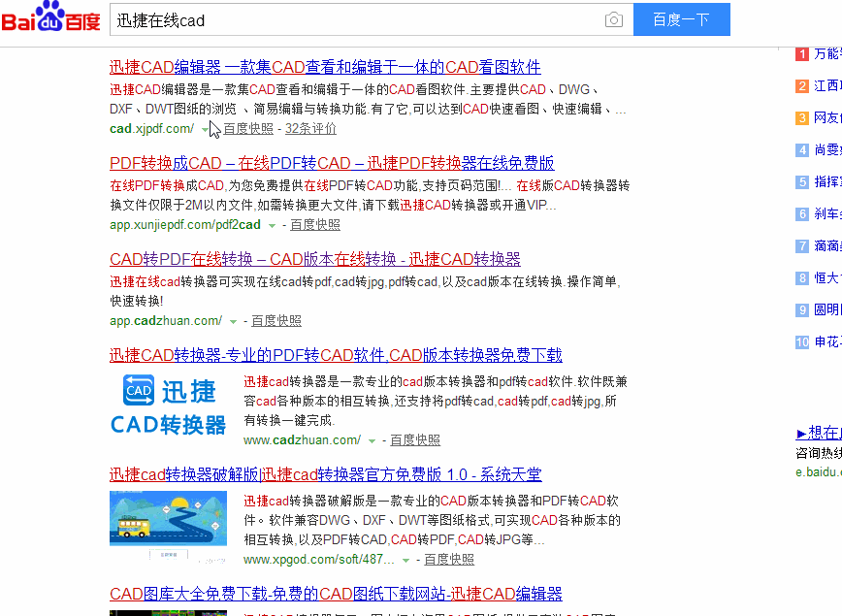
Task: Open 百度快照 for app.cadzhuan.com result
Action: point(276,321)
